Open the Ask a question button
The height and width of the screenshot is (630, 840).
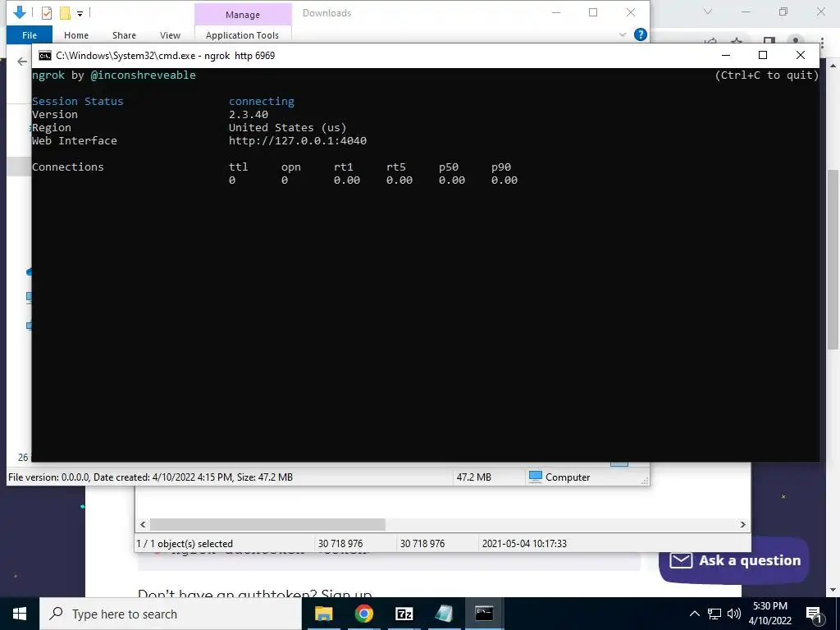733,560
